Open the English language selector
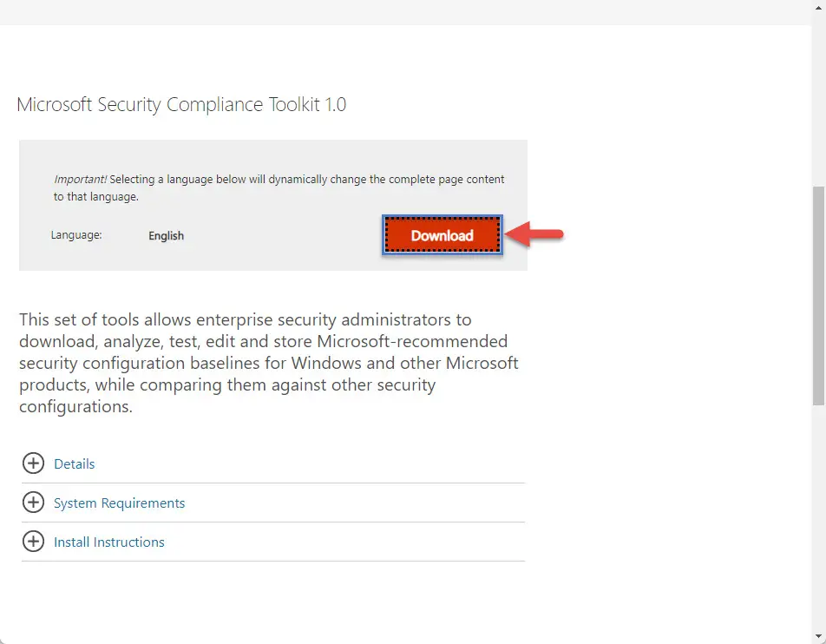This screenshot has width=826, height=644. 166,235
